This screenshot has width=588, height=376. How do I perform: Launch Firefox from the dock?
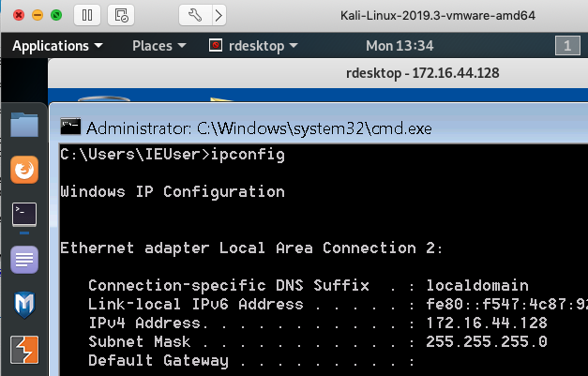[24, 170]
